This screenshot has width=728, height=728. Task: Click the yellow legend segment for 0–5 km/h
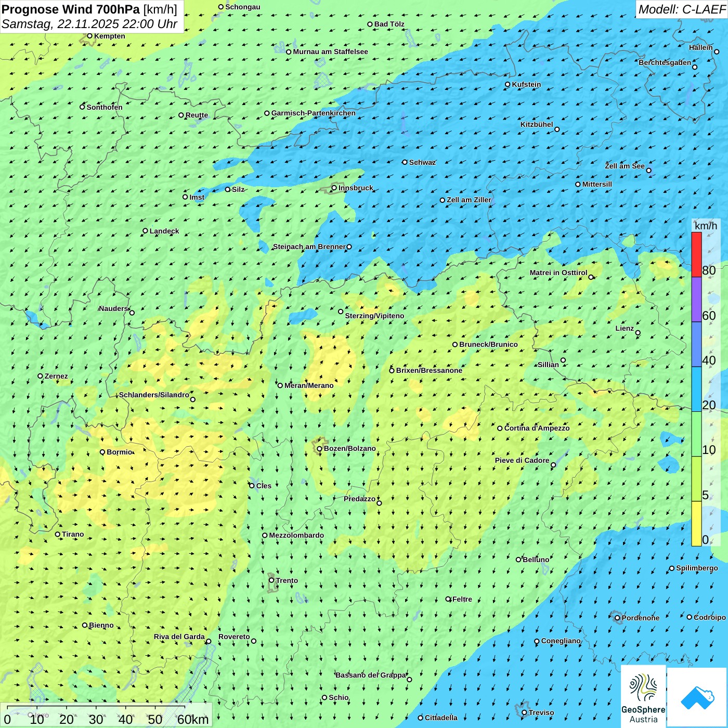(696, 524)
